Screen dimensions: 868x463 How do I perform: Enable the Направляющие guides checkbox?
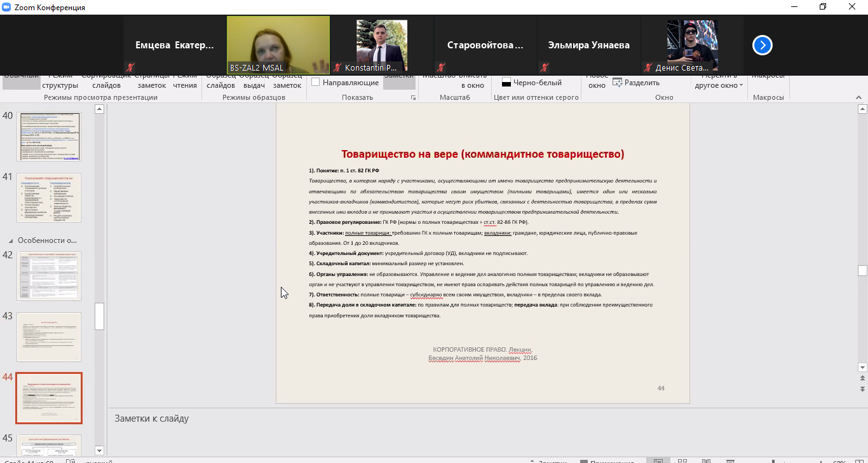tap(315, 82)
